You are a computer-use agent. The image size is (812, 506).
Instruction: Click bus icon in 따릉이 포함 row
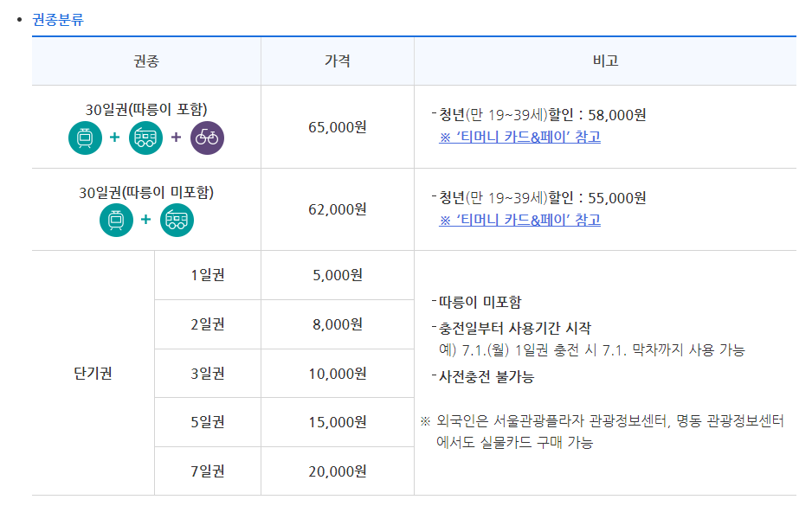pyautogui.click(x=145, y=138)
